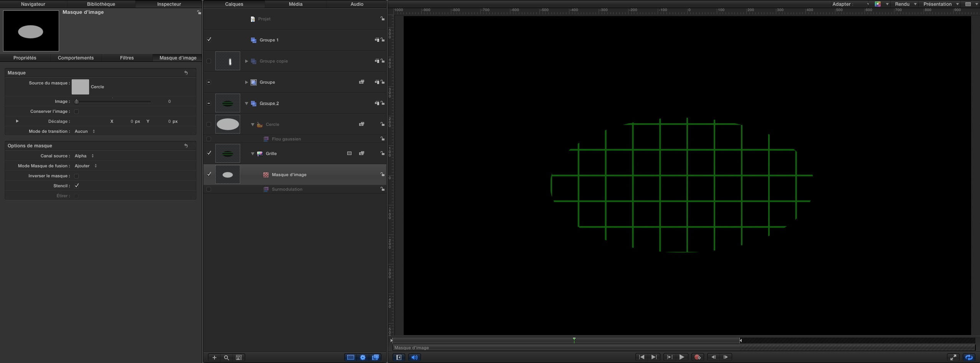The width and height of the screenshot is (980, 363).
Task: Open the Rendu menu
Action: [905, 4]
